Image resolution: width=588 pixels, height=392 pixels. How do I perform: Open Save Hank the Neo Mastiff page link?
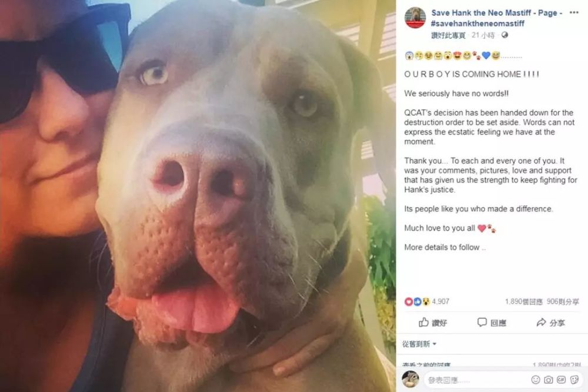pyautogui.click(x=496, y=13)
